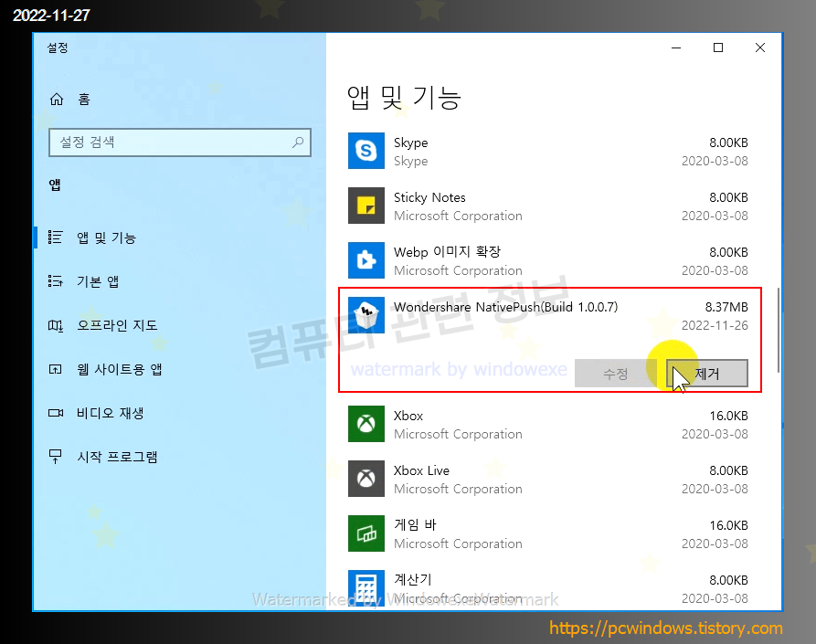Screen dimensions: 816x644
Task: Click the Sticky Notes app icon
Action: click(366, 206)
